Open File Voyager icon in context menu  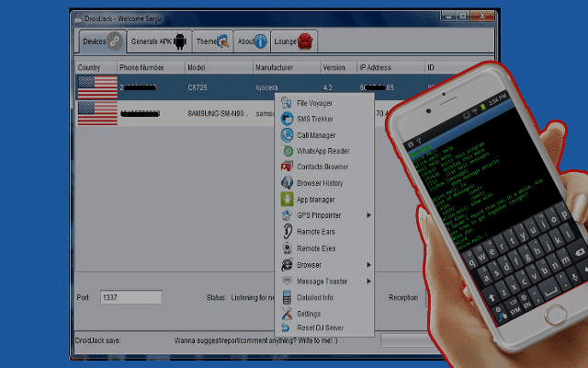(287, 103)
